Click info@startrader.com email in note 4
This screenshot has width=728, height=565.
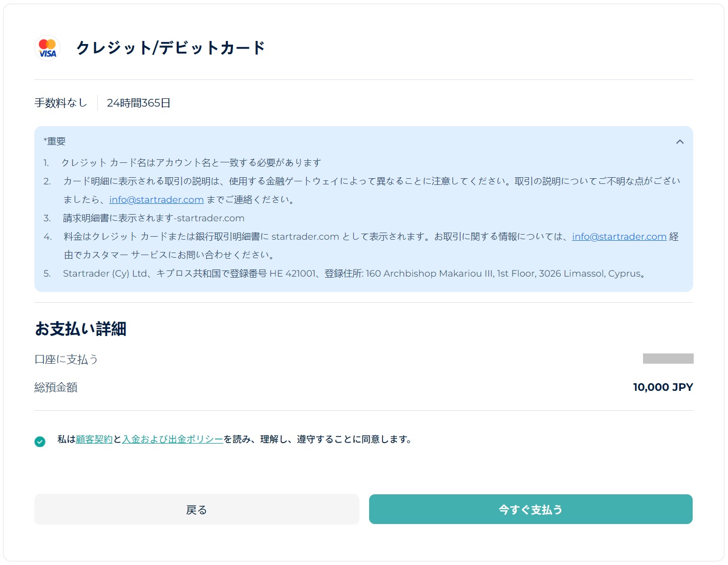click(x=619, y=237)
